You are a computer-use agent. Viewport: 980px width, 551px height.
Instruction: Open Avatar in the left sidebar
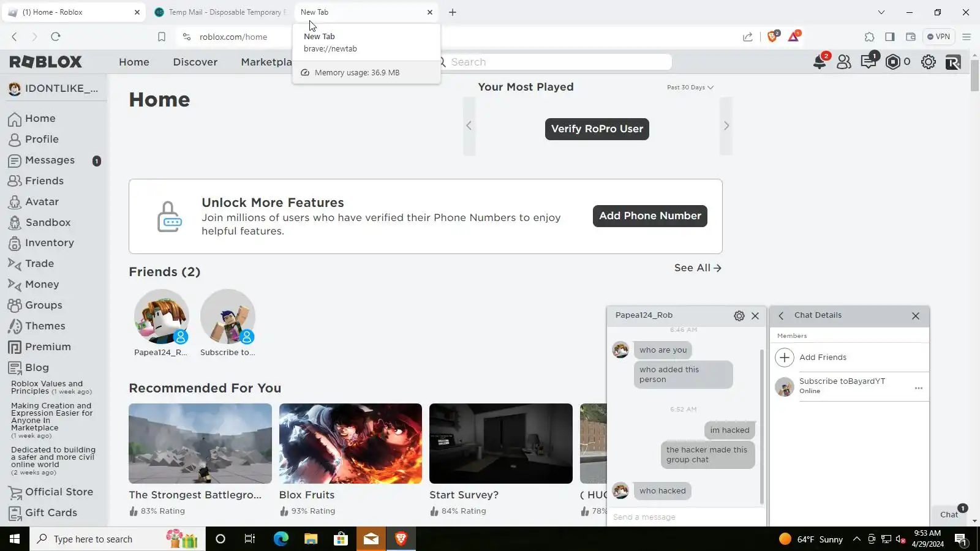tap(42, 202)
